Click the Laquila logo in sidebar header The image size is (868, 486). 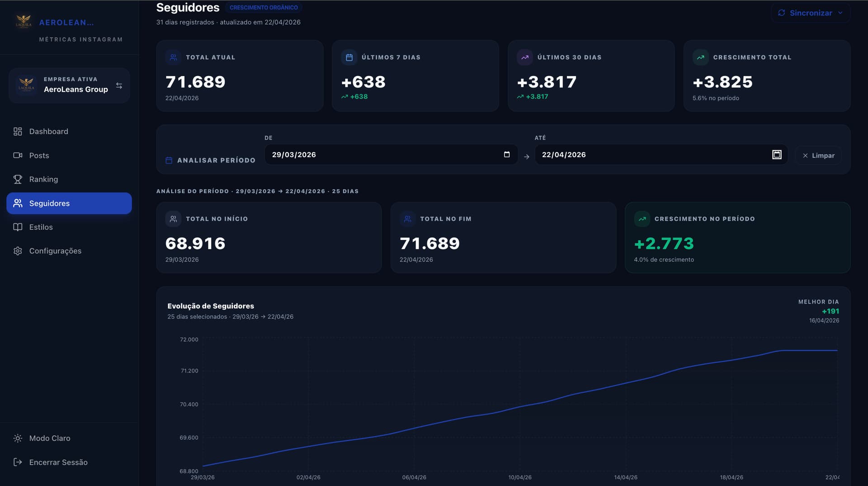click(x=24, y=22)
